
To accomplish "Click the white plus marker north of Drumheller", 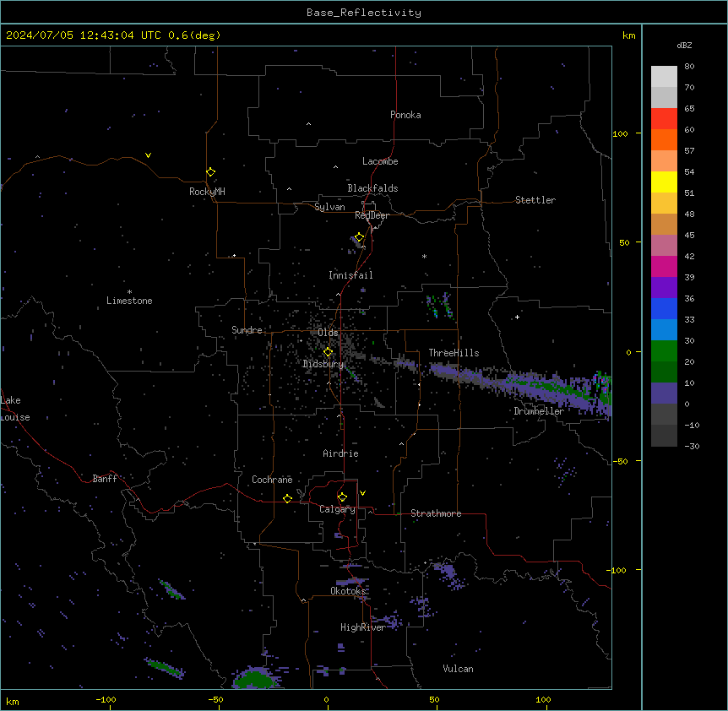I will click(x=517, y=317).
